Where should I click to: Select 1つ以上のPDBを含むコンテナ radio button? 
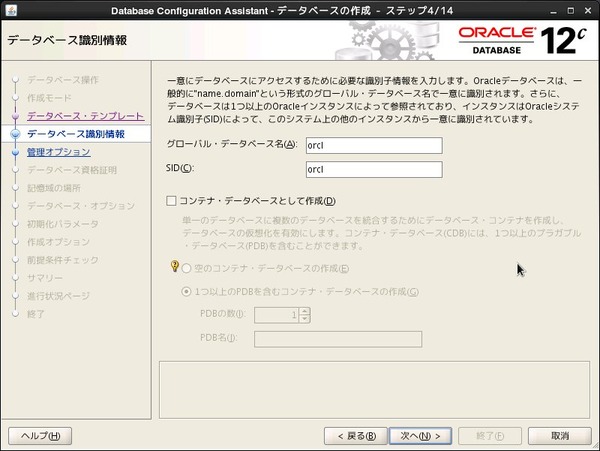(x=186, y=292)
